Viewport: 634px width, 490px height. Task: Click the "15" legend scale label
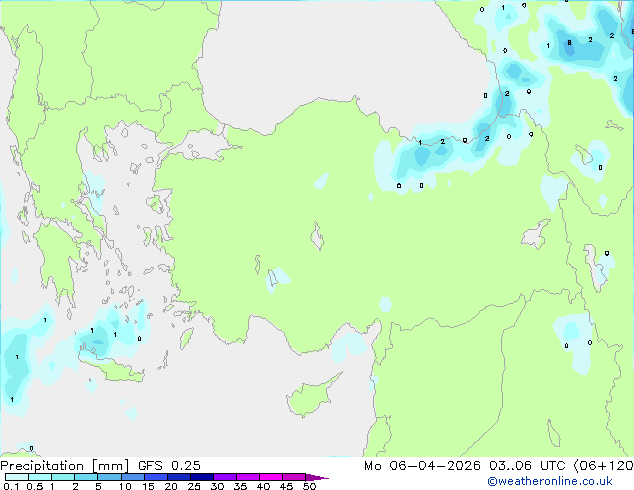(148, 486)
